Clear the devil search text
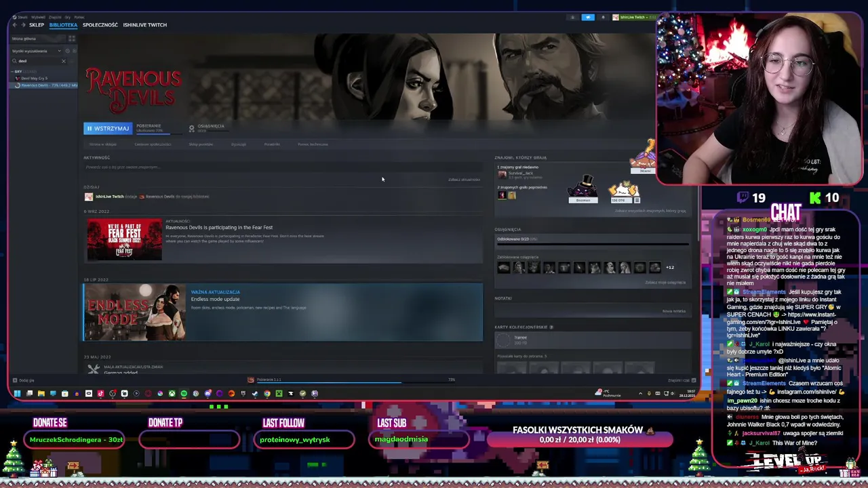This screenshot has height=488, width=868. (64, 61)
